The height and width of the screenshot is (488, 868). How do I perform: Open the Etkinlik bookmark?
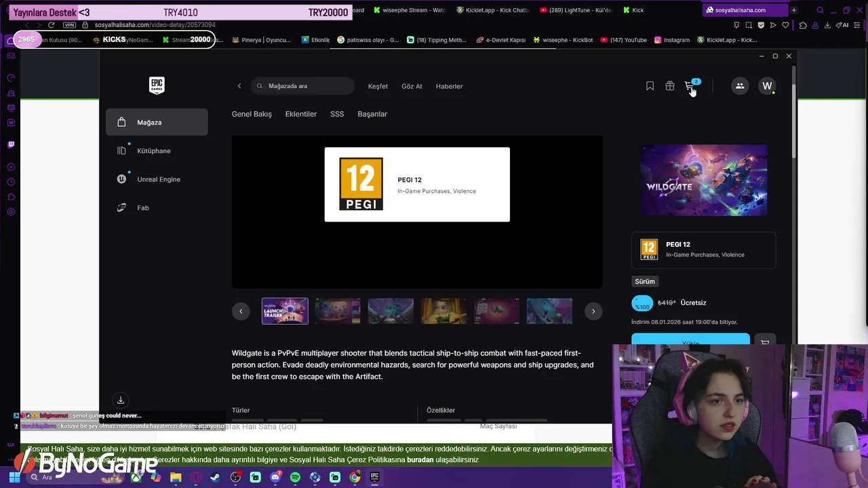pos(315,40)
